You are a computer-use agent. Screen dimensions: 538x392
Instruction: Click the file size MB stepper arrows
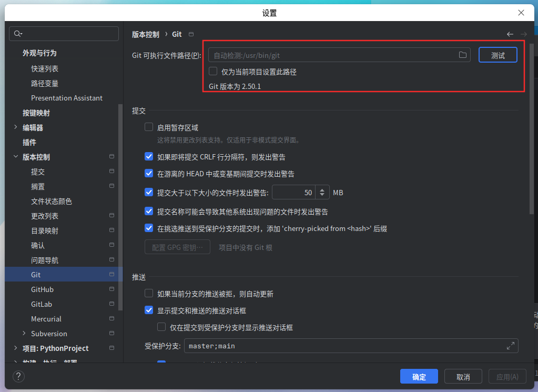[322, 193]
